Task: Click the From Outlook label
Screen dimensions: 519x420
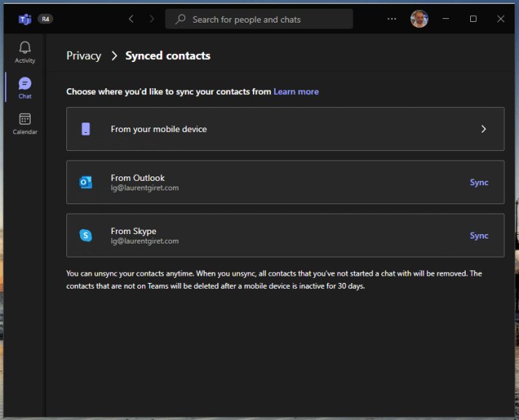Action: (138, 178)
